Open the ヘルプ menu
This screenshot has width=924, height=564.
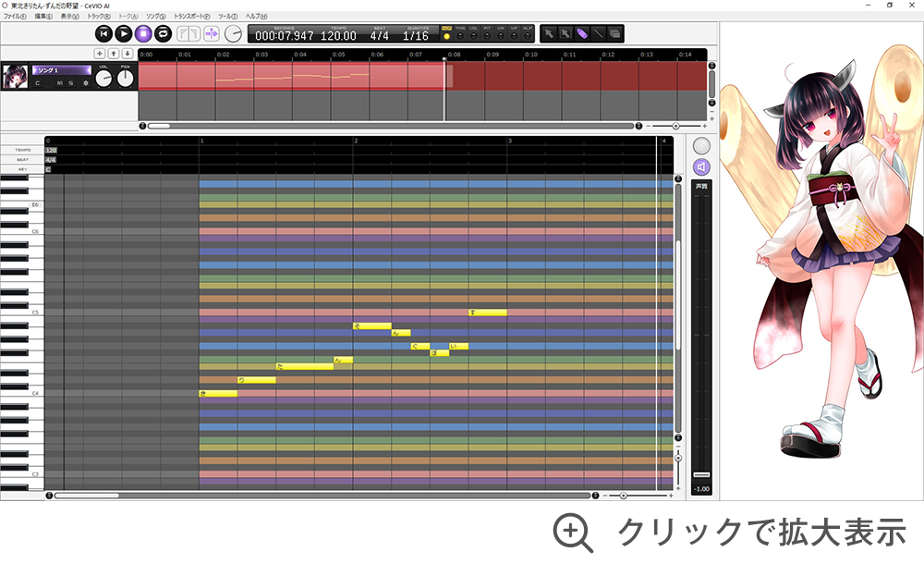click(x=256, y=17)
